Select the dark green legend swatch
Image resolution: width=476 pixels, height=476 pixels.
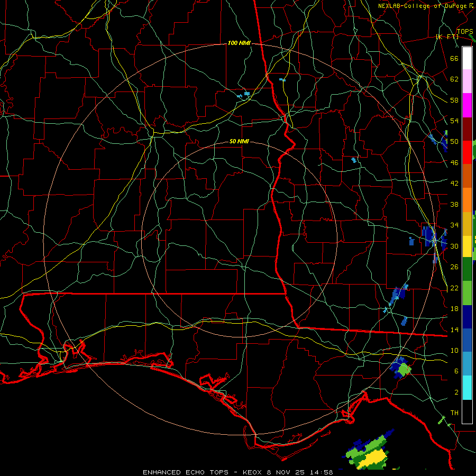pyautogui.click(x=467, y=269)
